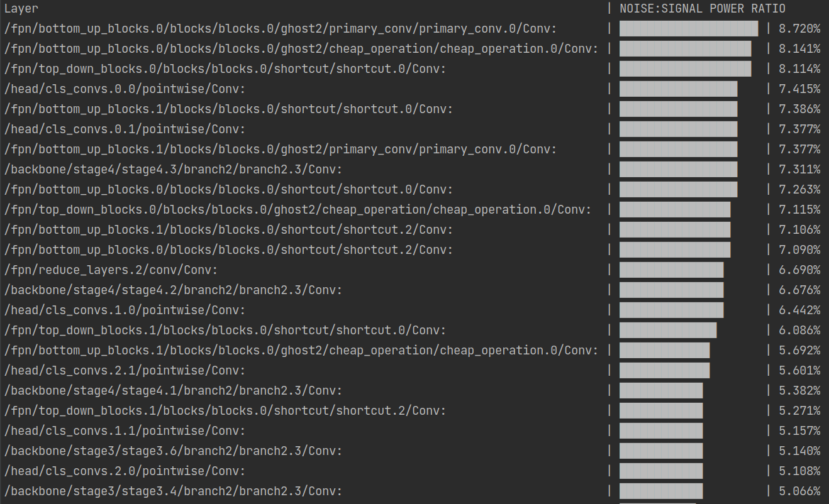829x504 pixels.
Task: Click the 7.115% ratio value
Action: (x=799, y=210)
